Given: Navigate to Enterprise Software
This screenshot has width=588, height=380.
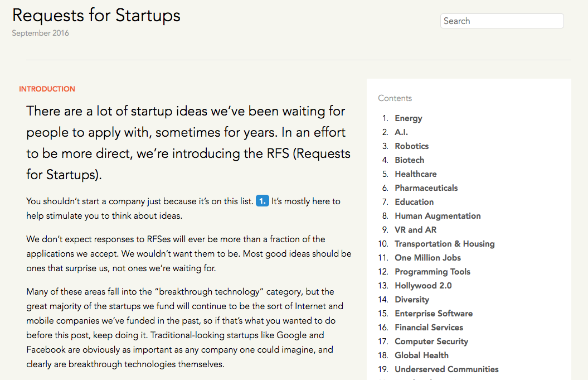Looking at the screenshot, I should [433, 314].
